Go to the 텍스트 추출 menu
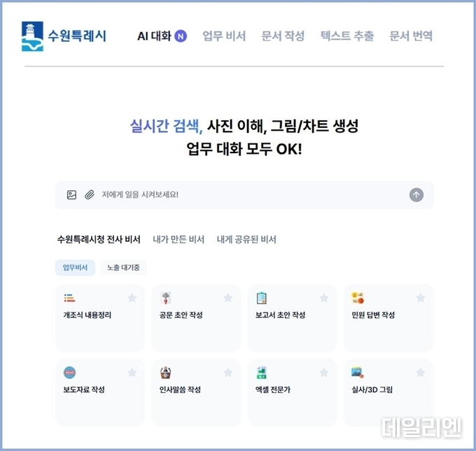Screen dimensions: 476x451 (x=347, y=36)
